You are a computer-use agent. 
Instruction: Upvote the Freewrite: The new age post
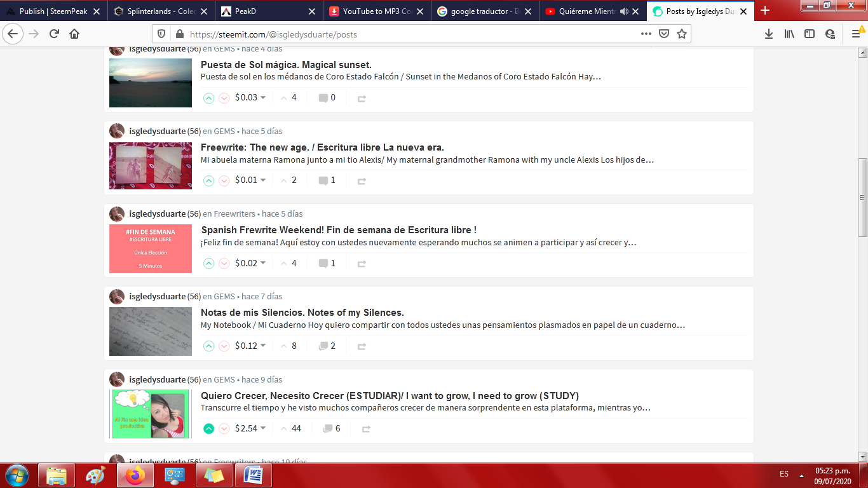coord(208,180)
